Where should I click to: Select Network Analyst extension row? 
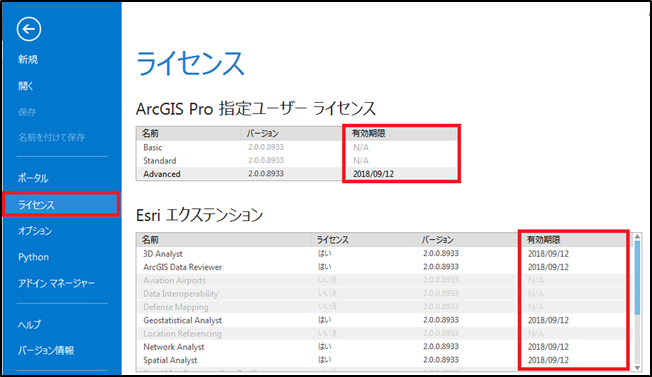coord(384,347)
